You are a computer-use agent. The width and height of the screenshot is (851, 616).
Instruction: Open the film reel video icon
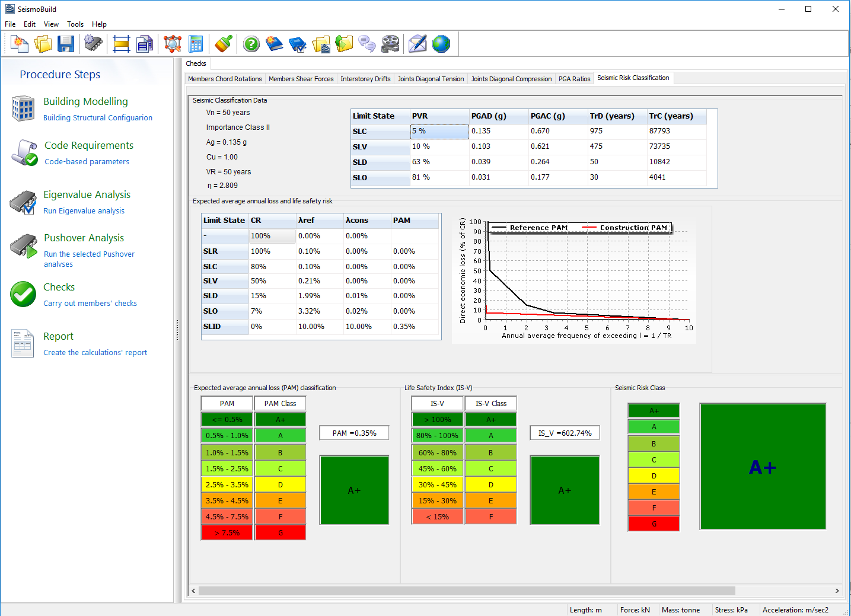coord(390,44)
